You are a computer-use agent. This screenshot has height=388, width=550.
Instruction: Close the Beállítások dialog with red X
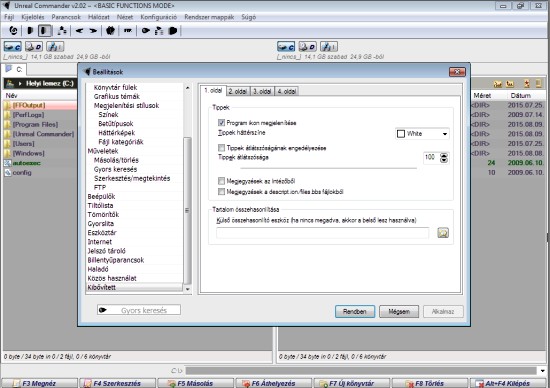click(457, 72)
